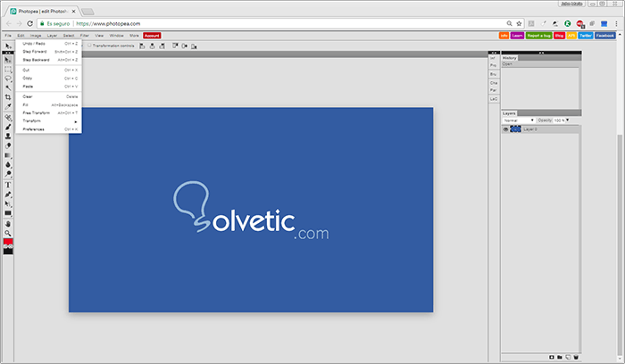This screenshot has width=625, height=364.
Task: Delete layer with the trash icon
Action: tap(576, 357)
